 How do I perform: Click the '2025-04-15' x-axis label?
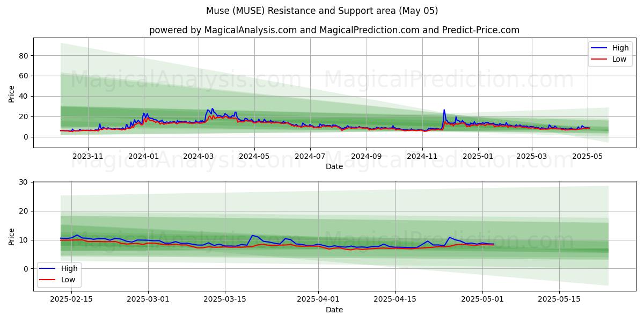[395, 300]
